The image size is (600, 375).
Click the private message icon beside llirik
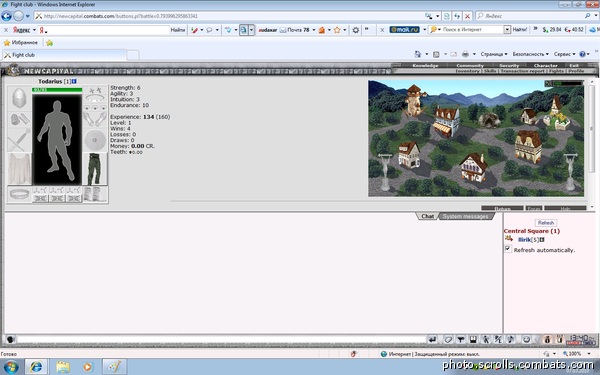tap(509, 239)
